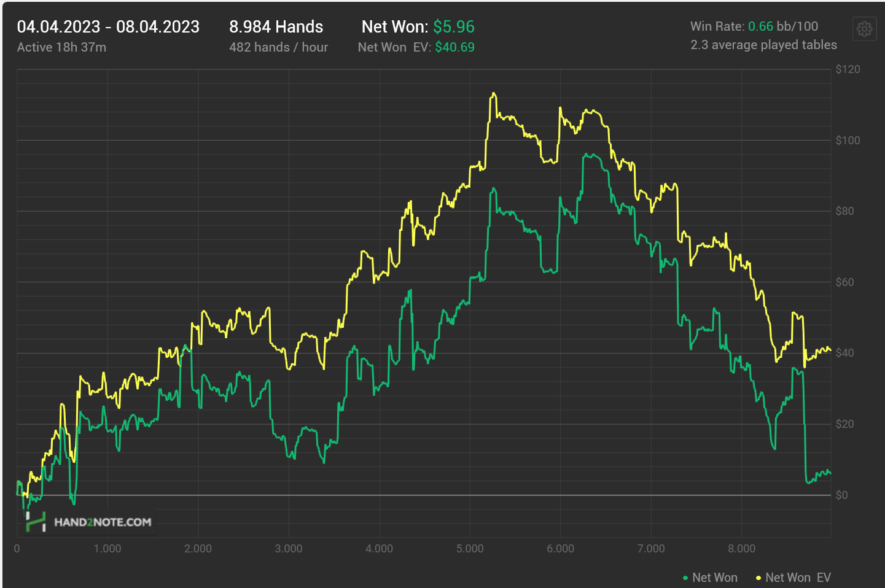Click the 6.000 hands x-axis label

[561, 549]
